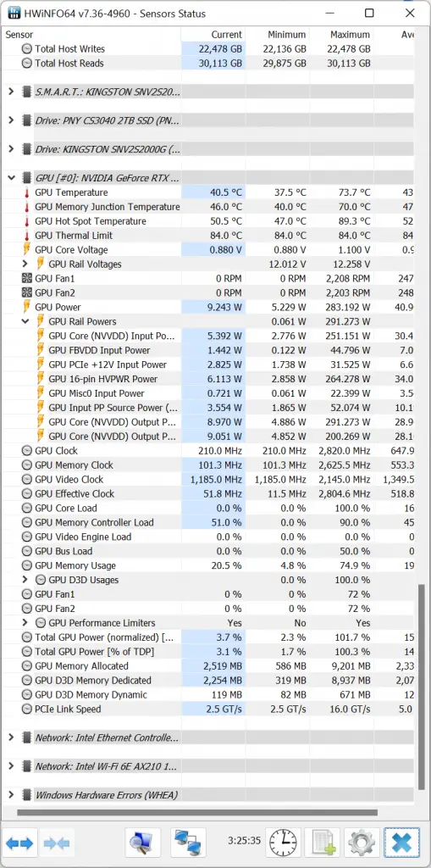Select the GPU Misc0 Input Power row
431x868 pixels.
[x=207, y=393]
